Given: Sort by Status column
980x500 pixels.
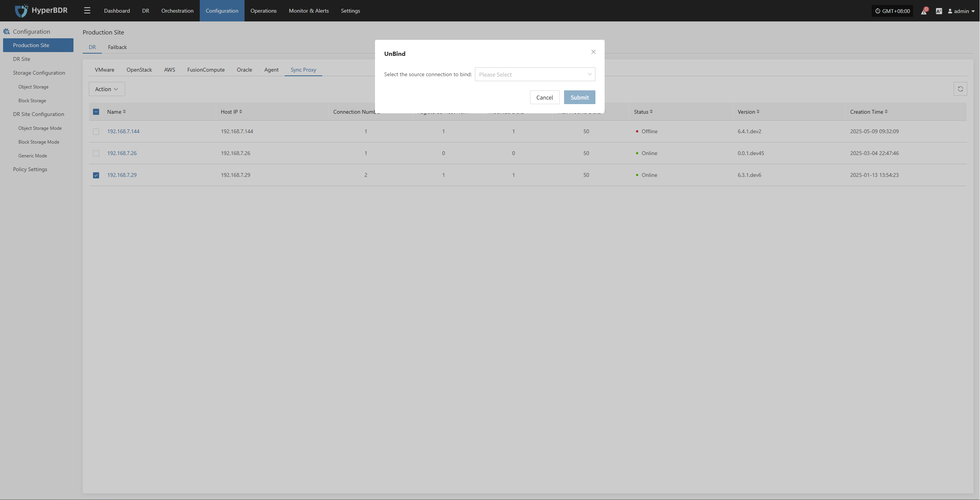Looking at the screenshot, I should point(651,112).
